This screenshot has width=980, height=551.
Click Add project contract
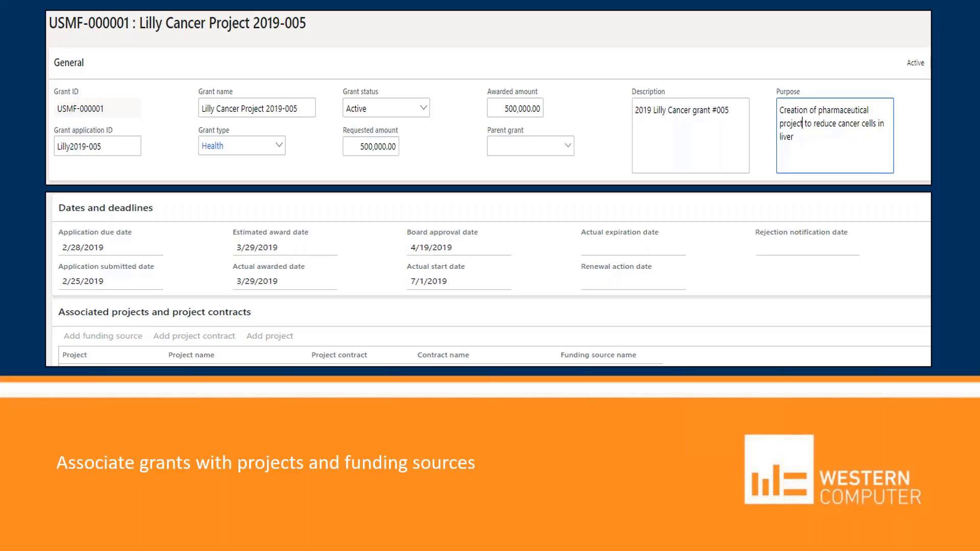point(194,336)
